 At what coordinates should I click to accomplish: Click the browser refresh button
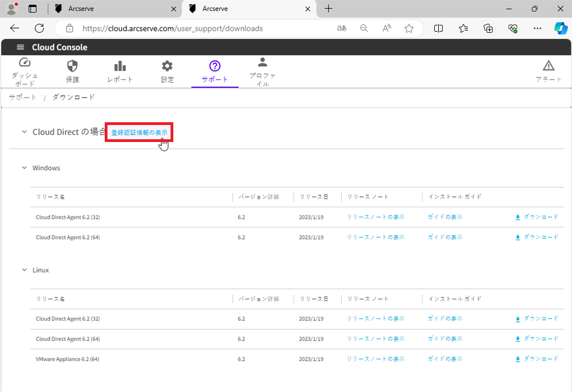[x=39, y=29]
